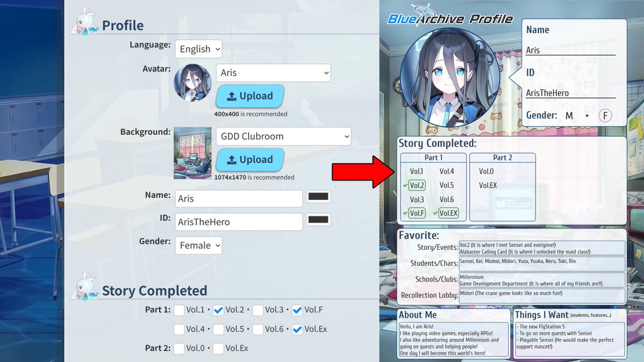
Task: Click the circled F gender marker in preview
Action: pyautogui.click(x=605, y=116)
